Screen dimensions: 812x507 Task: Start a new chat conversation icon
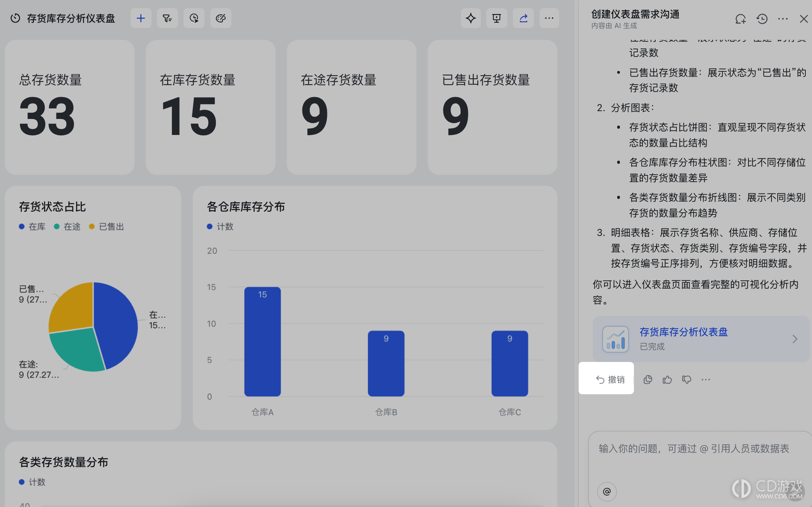[740, 19]
